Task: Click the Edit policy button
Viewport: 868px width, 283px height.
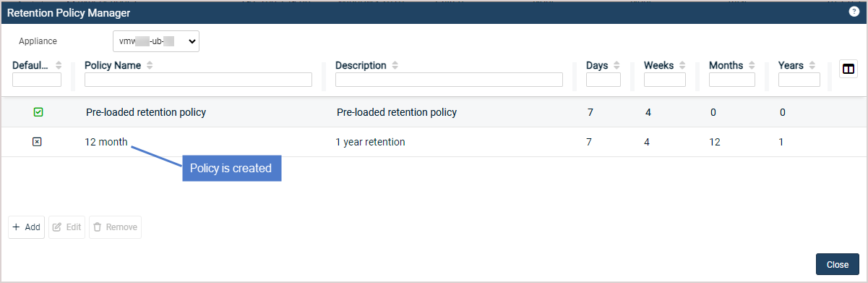Action: pos(66,227)
